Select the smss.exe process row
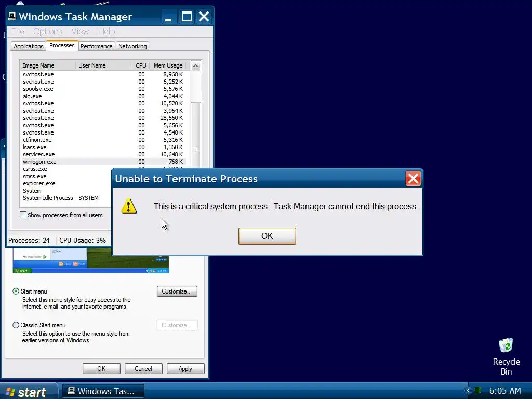 [66, 176]
